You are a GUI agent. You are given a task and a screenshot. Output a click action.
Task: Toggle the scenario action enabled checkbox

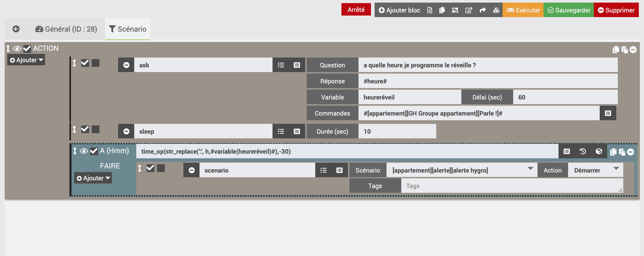(x=150, y=168)
